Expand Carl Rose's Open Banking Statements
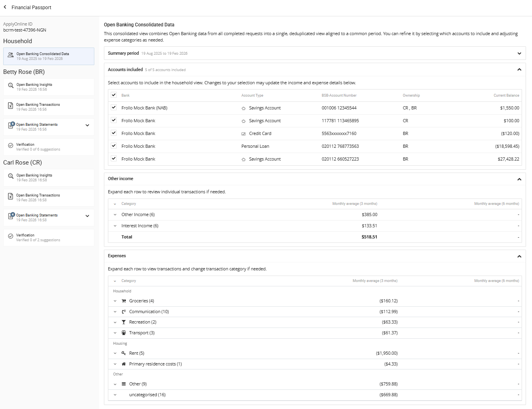The width and height of the screenshot is (532, 409). (87, 216)
